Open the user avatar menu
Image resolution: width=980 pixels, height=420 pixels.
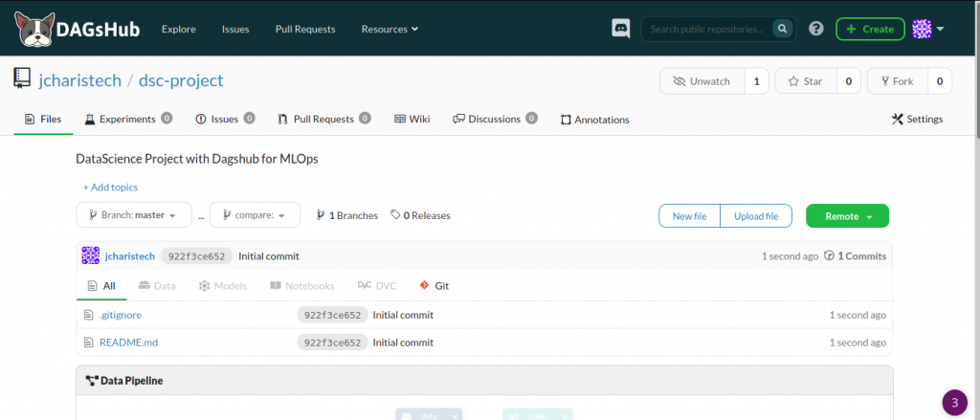[927, 29]
